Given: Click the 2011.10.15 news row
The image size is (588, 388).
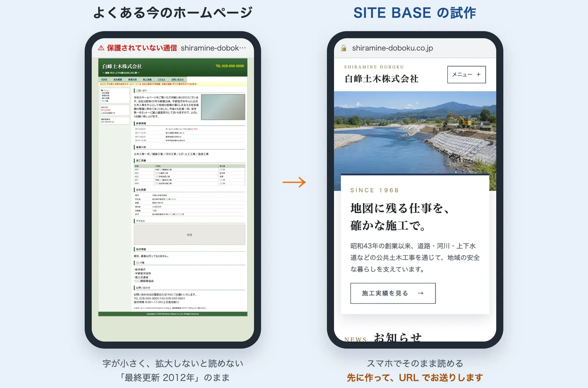Looking at the screenshot, I should click(x=189, y=133).
